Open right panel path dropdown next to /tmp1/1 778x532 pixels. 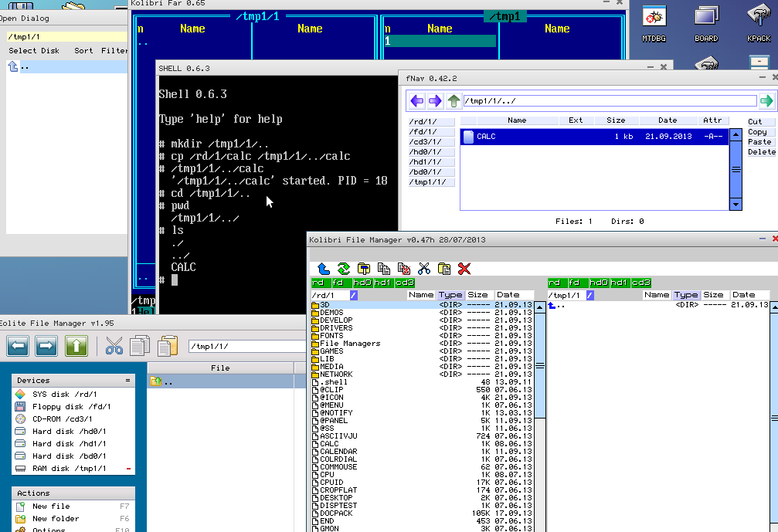coord(590,295)
